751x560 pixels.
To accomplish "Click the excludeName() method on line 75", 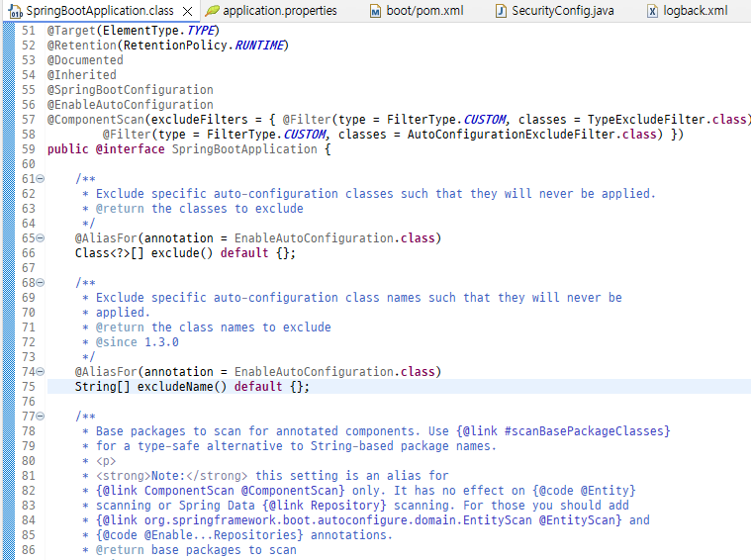I will point(182,387).
